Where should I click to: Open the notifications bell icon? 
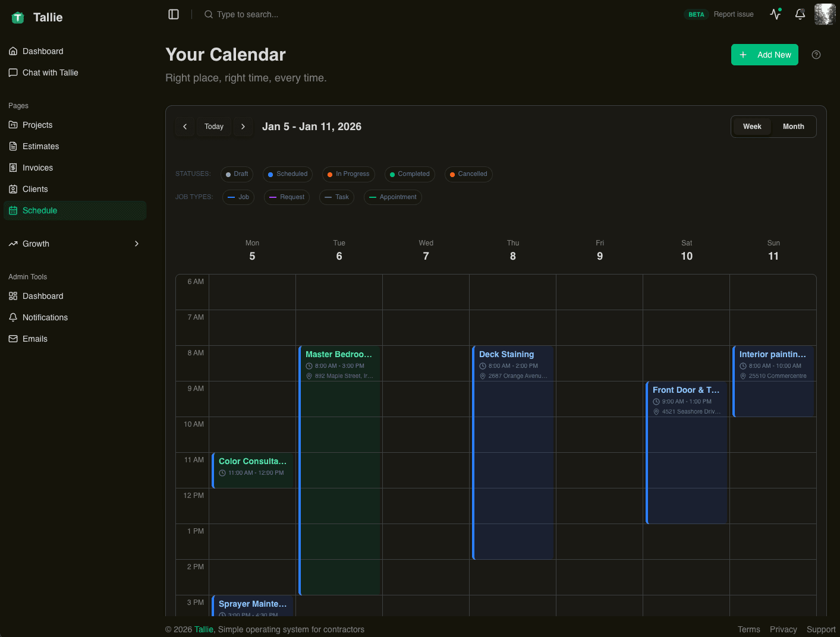[800, 14]
